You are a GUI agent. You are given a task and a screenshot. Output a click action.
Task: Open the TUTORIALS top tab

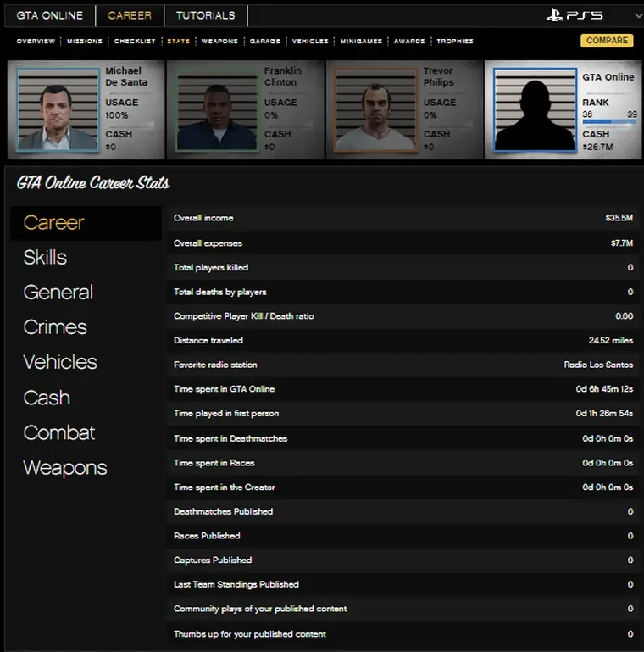point(206,15)
